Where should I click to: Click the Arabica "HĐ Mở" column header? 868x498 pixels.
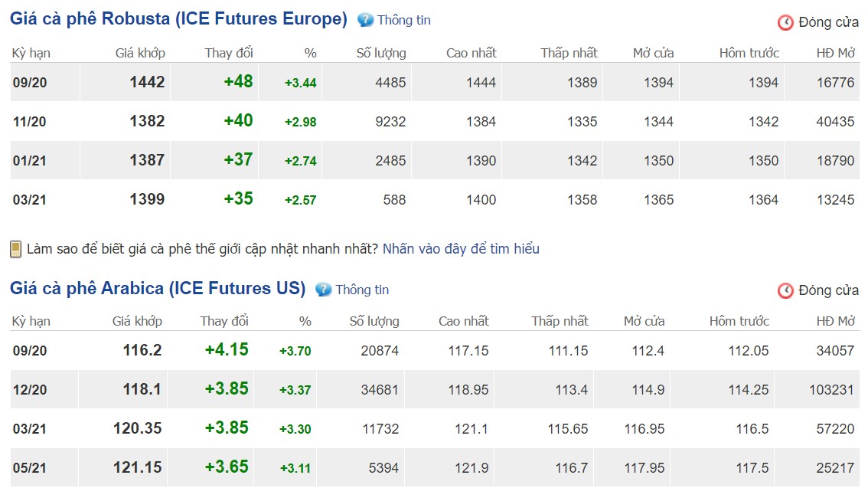pyautogui.click(x=836, y=321)
